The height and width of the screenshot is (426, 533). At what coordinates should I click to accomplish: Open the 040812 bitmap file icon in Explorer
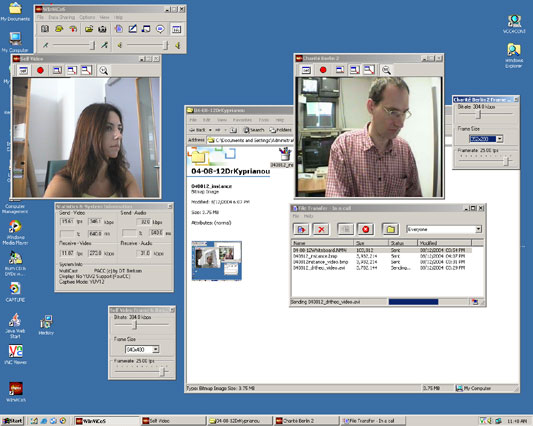284,157
